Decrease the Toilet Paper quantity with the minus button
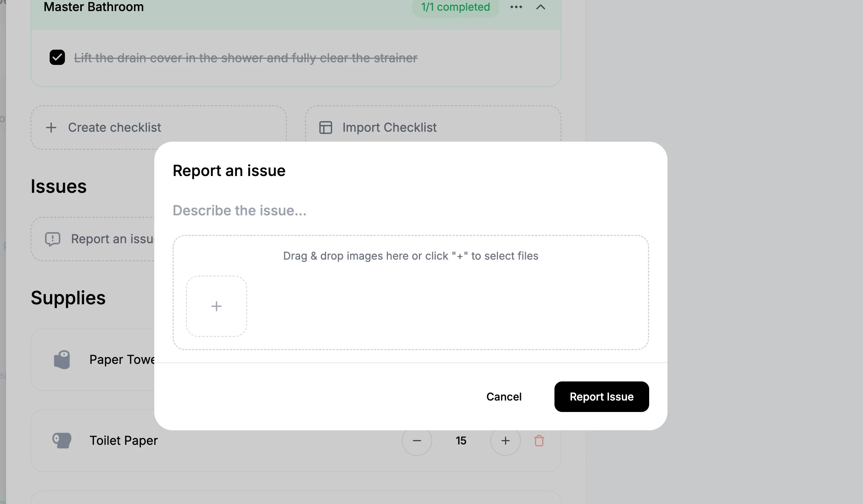Viewport: 863px width, 504px height. coord(417,441)
